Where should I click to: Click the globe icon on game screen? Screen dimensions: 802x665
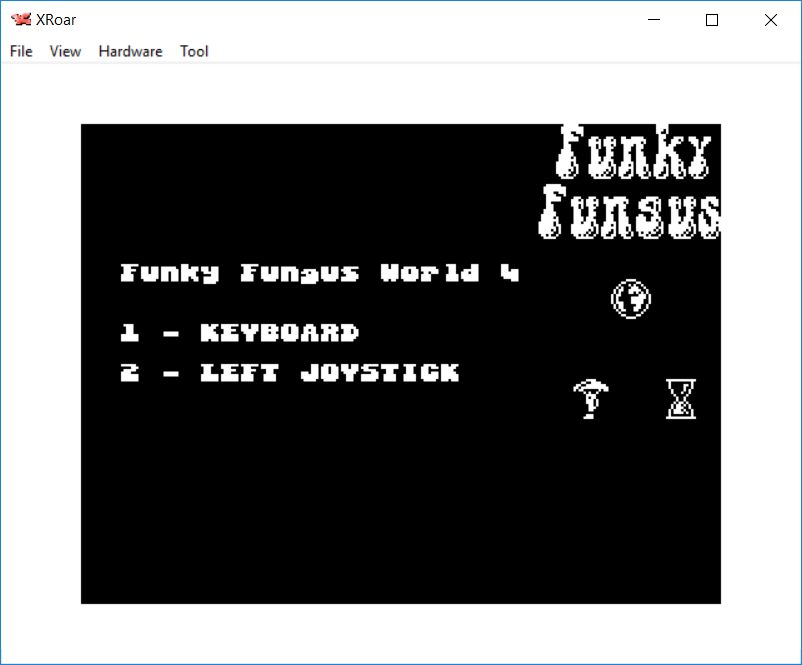coord(631,298)
